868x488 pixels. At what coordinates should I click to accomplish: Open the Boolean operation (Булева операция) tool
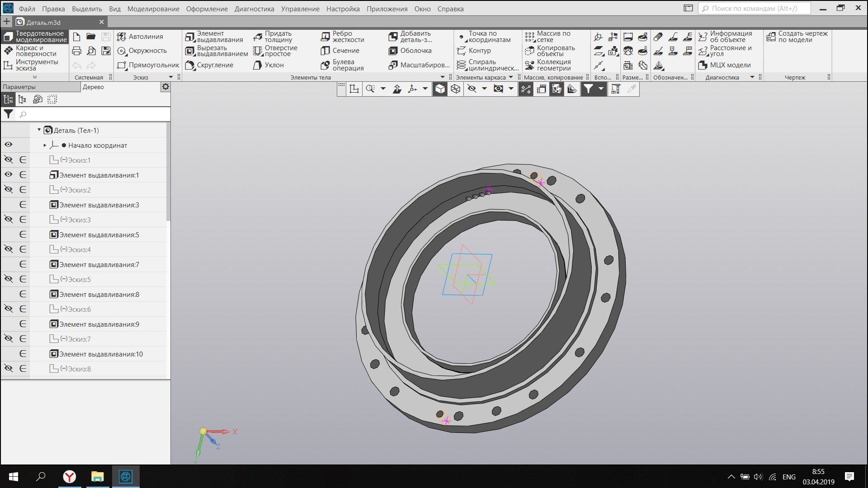point(325,65)
